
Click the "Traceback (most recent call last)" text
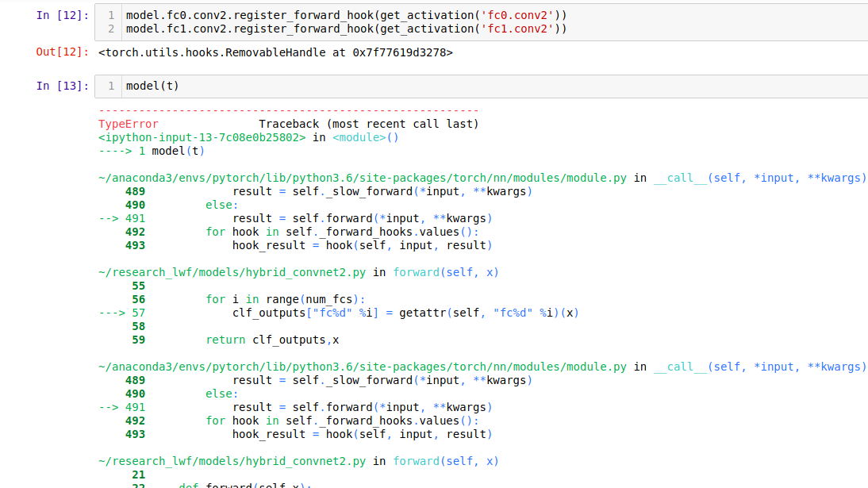tap(368, 124)
